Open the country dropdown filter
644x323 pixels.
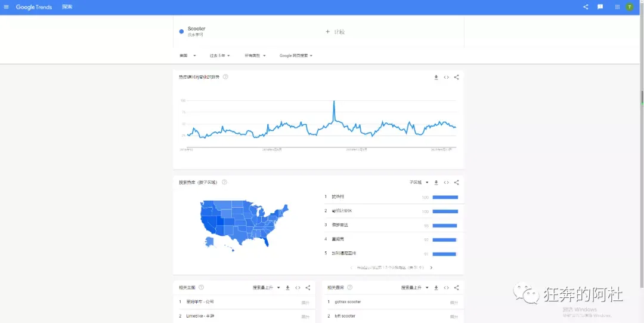click(188, 56)
